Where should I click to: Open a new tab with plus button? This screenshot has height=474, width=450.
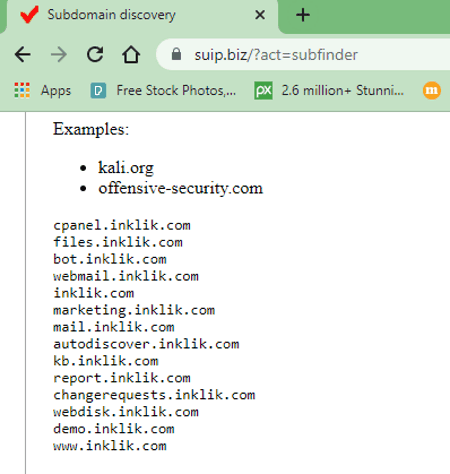click(x=303, y=15)
